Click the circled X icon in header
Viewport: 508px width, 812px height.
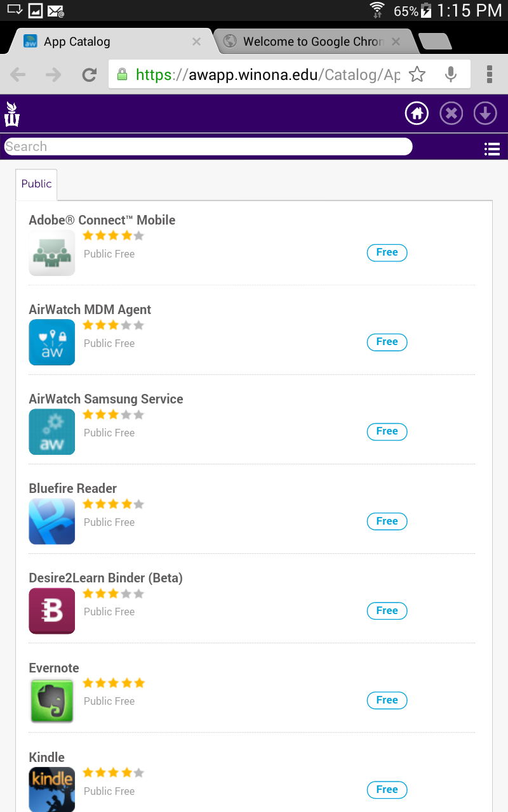click(451, 114)
